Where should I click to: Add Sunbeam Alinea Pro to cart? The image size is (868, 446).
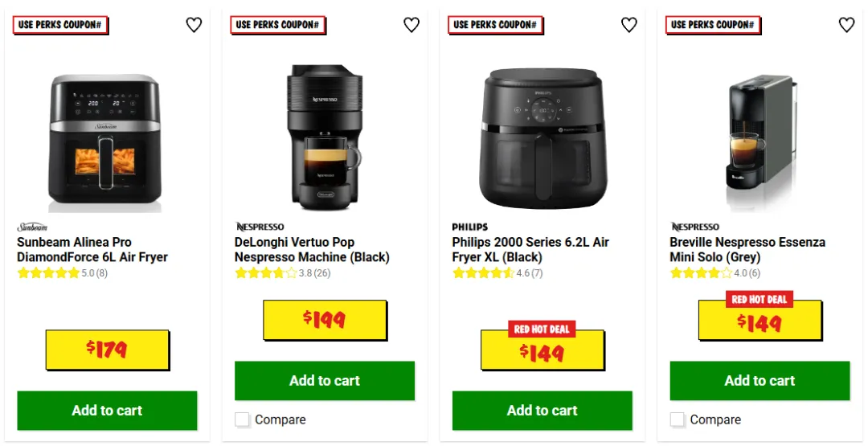[107, 411]
